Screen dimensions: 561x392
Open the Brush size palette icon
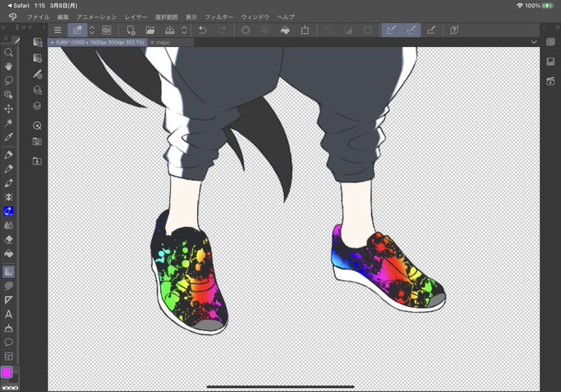[x=37, y=74]
